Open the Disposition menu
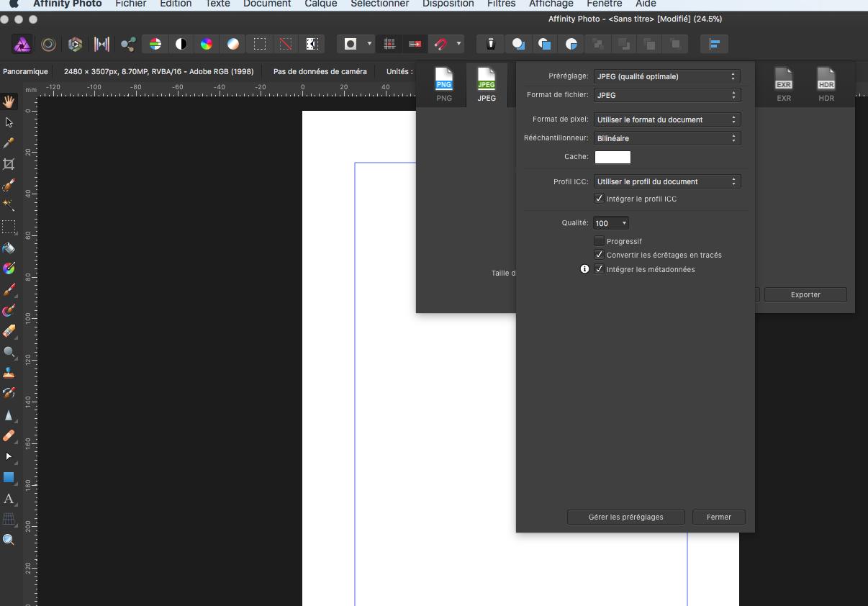This screenshot has height=606, width=868. (448, 4)
